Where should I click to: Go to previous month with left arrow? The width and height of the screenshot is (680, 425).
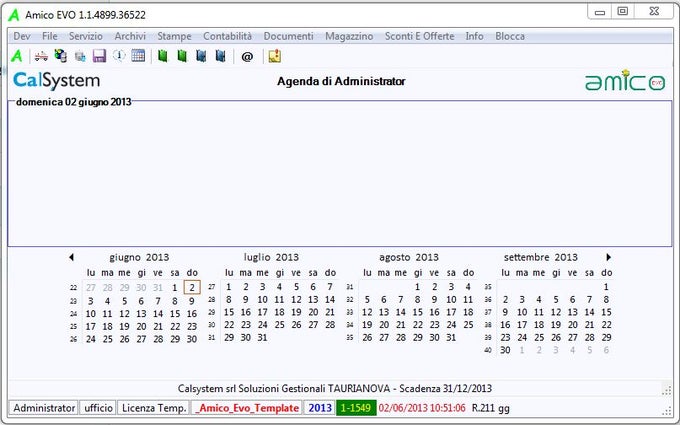[x=72, y=257]
